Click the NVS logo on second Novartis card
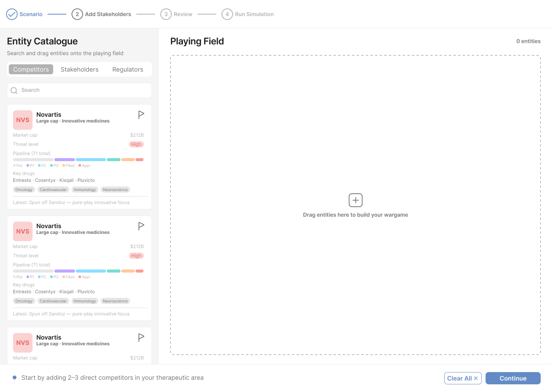Viewport: 551px width, 392px height. pyautogui.click(x=23, y=232)
